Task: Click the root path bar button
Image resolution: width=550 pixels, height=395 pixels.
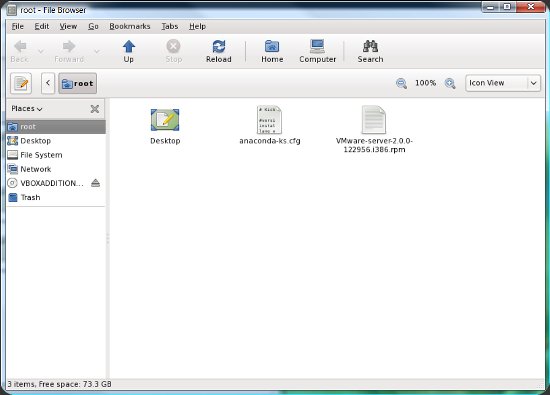Action: (x=78, y=83)
